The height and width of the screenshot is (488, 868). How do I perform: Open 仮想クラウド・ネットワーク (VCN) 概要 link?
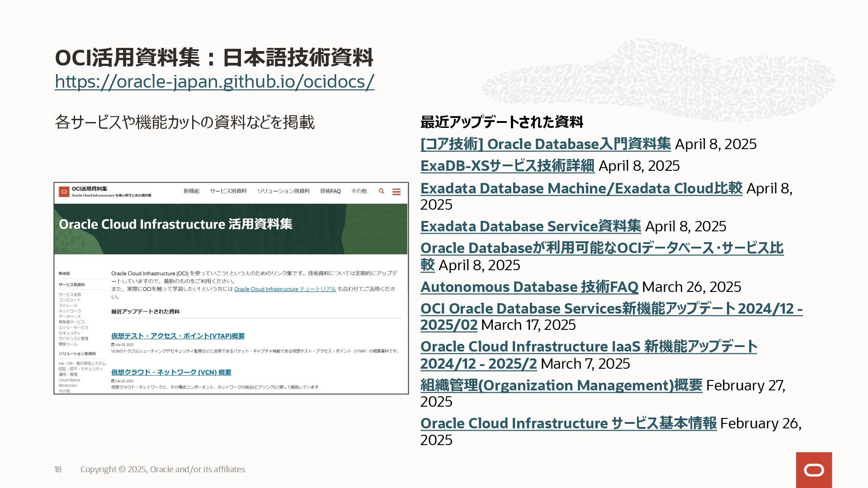[x=171, y=372]
